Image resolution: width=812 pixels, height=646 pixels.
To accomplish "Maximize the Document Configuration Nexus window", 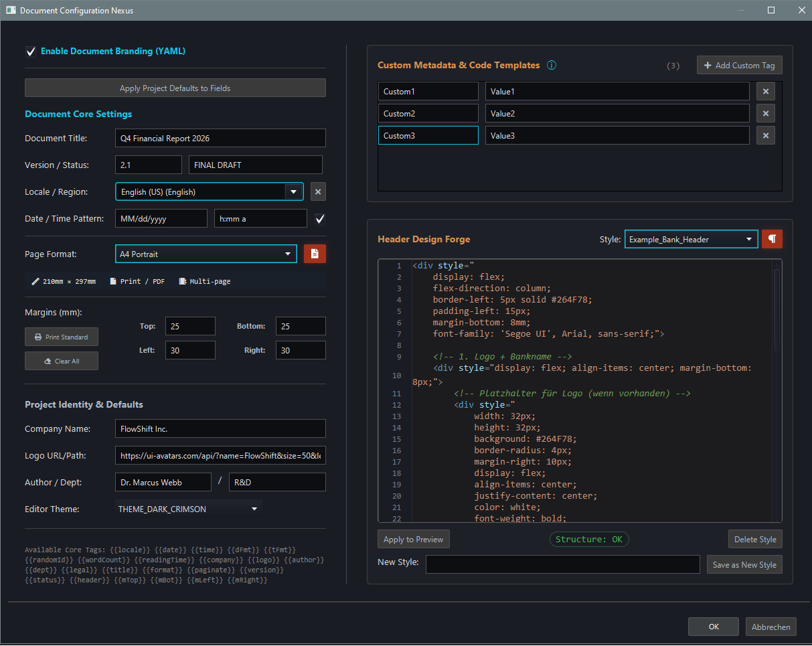I will (771, 10).
